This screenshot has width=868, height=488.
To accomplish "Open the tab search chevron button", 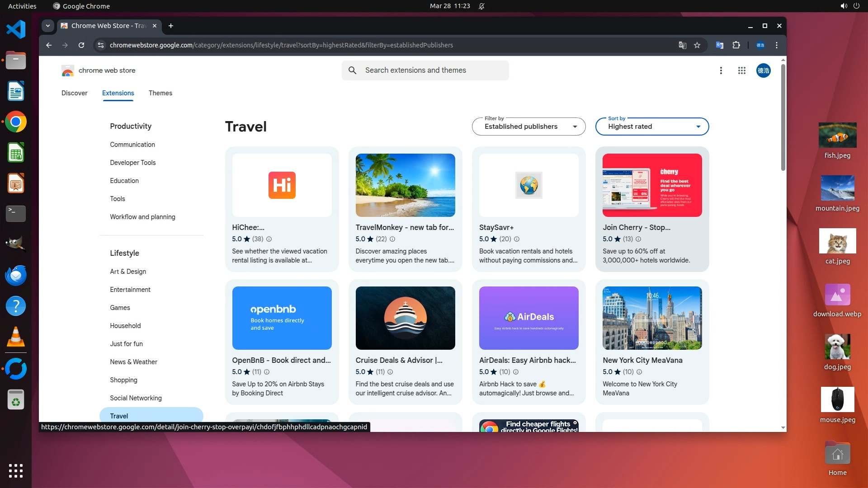I will click(x=48, y=26).
